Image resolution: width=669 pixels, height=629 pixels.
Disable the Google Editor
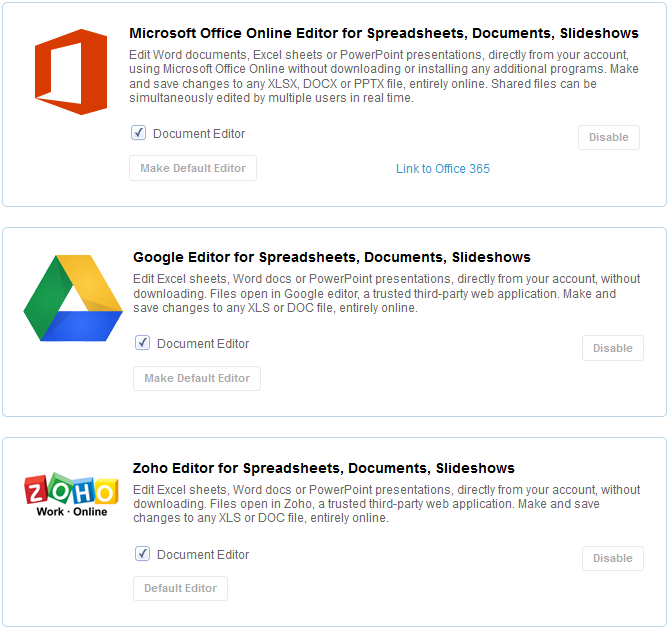[x=613, y=348]
